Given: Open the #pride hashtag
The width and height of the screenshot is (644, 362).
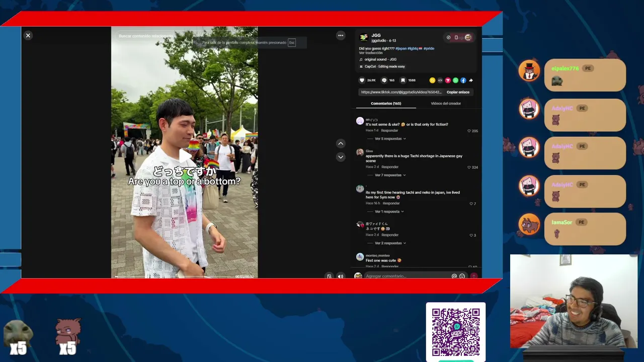Looking at the screenshot, I should pos(429,48).
